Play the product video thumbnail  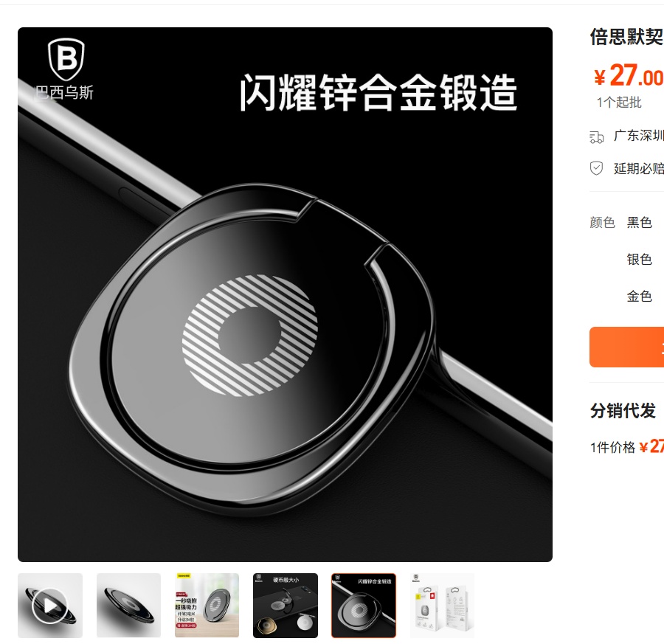point(50,606)
